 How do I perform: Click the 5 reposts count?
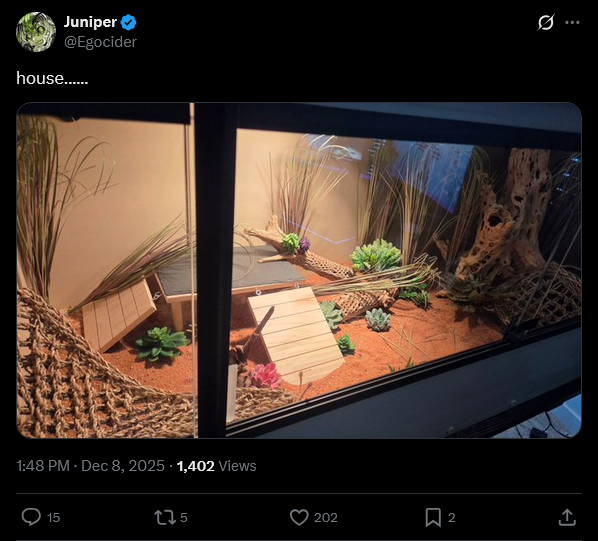pyautogui.click(x=183, y=518)
